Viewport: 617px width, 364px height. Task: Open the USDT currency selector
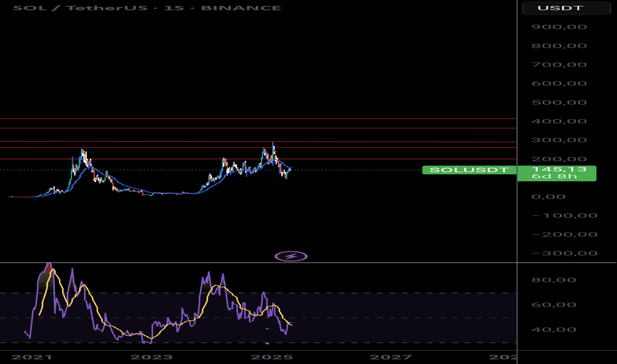pos(566,8)
